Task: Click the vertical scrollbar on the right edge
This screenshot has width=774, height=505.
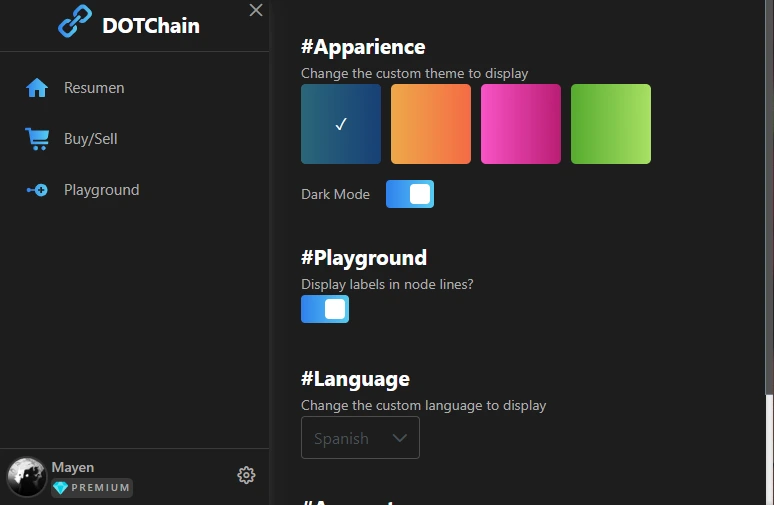Action: (769, 197)
